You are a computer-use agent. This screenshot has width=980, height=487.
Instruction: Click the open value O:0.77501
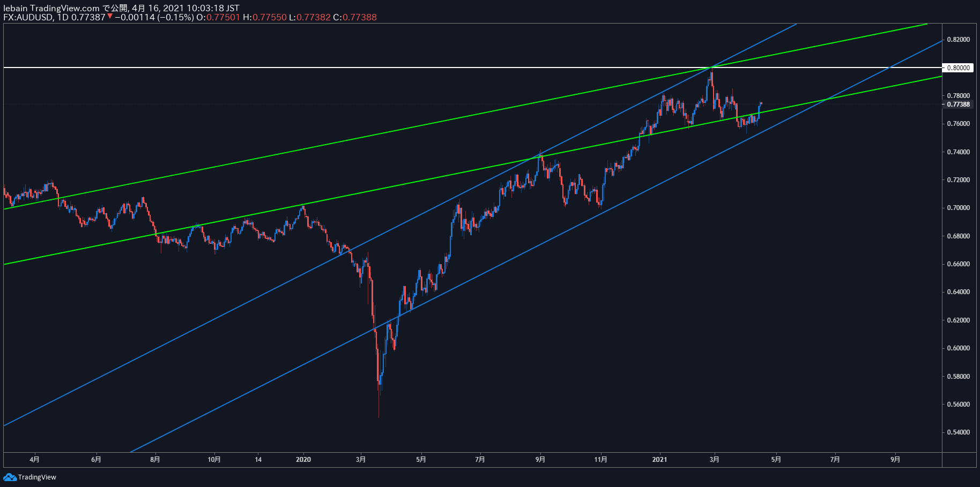(x=218, y=17)
